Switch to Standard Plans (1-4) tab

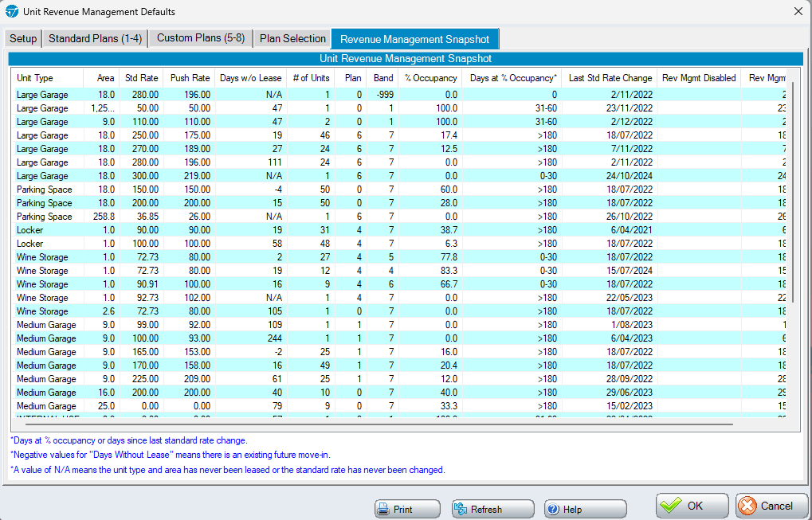95,38
